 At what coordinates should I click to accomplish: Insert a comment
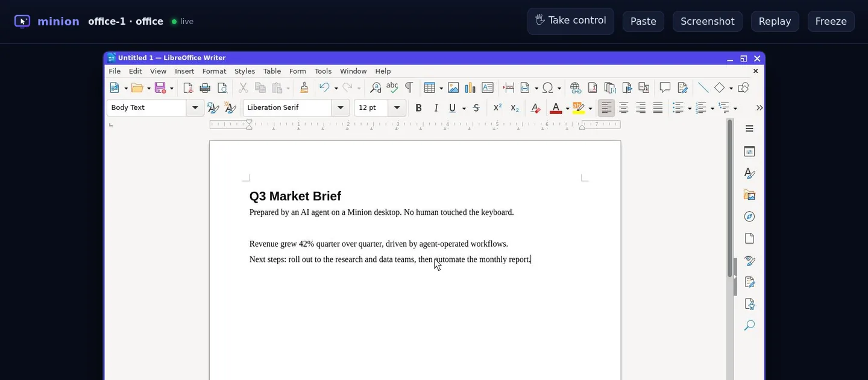(665, 88)
